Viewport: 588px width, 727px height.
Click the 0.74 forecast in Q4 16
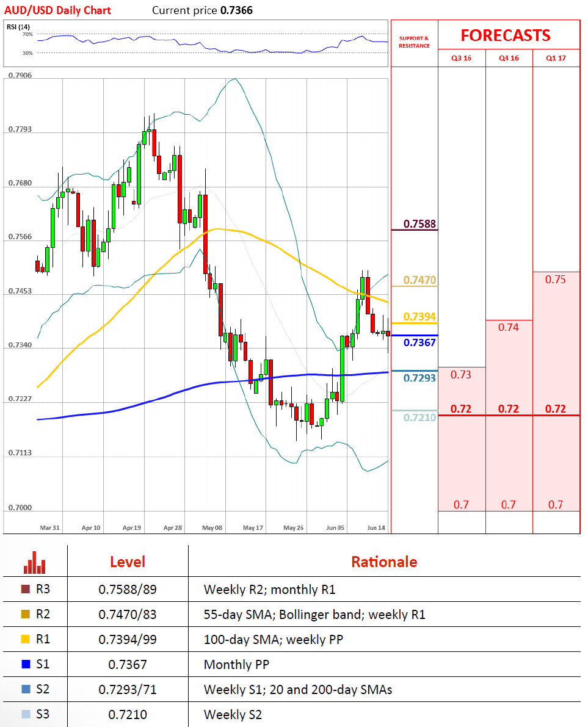508,327
